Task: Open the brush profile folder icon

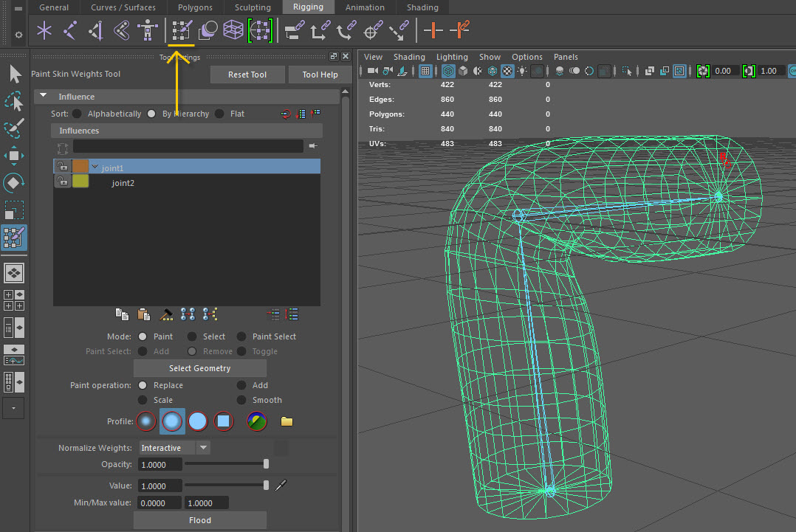Action: [x=286, y=421]
